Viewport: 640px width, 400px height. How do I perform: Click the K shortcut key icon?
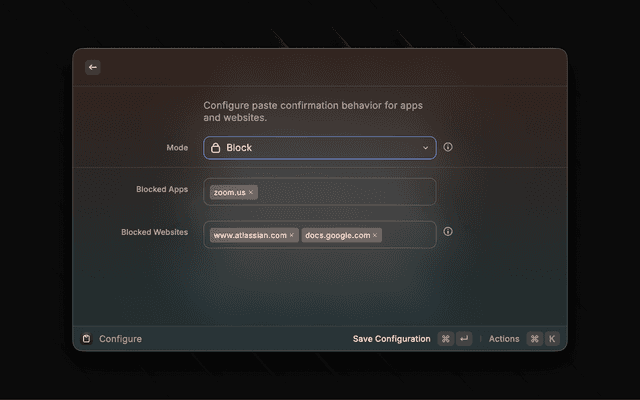tap(552, 339)
